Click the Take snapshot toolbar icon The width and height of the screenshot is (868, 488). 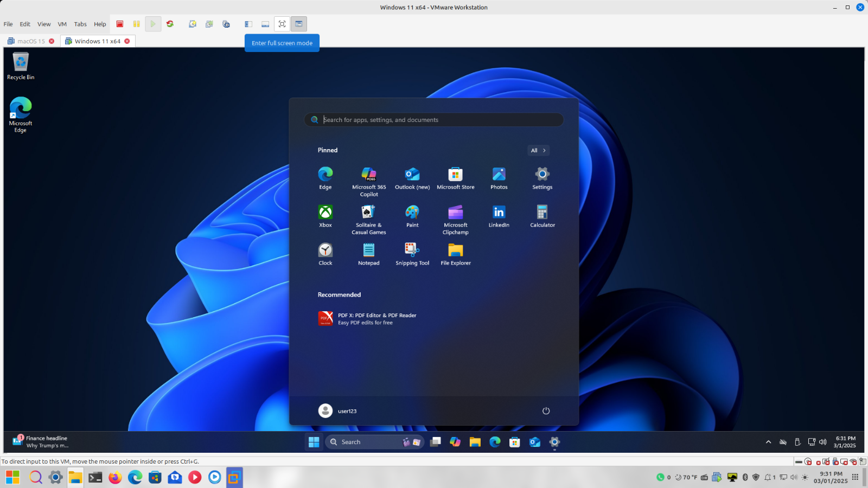pyautogui.click(x=193, y=24)
